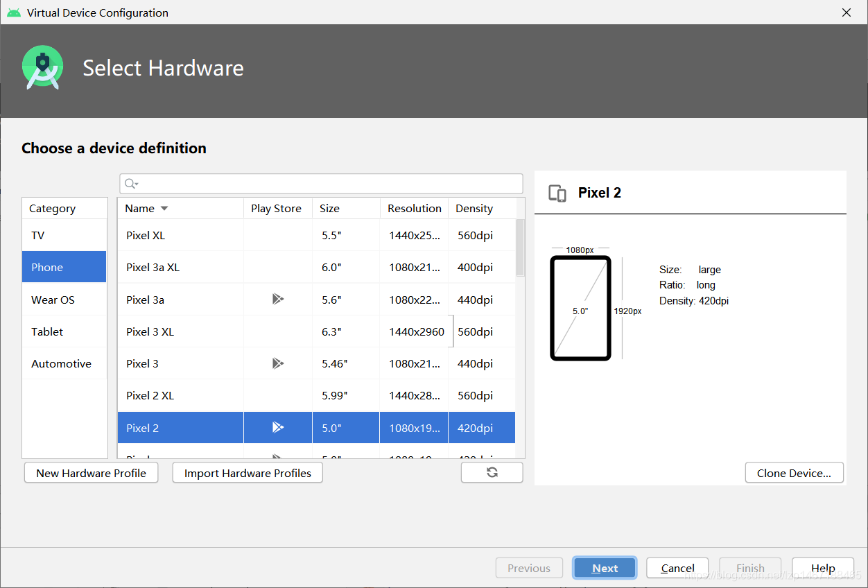This screenshot has height=588, width=868.
Task: Select the Automotive category
Action: (x=64, y=363)
